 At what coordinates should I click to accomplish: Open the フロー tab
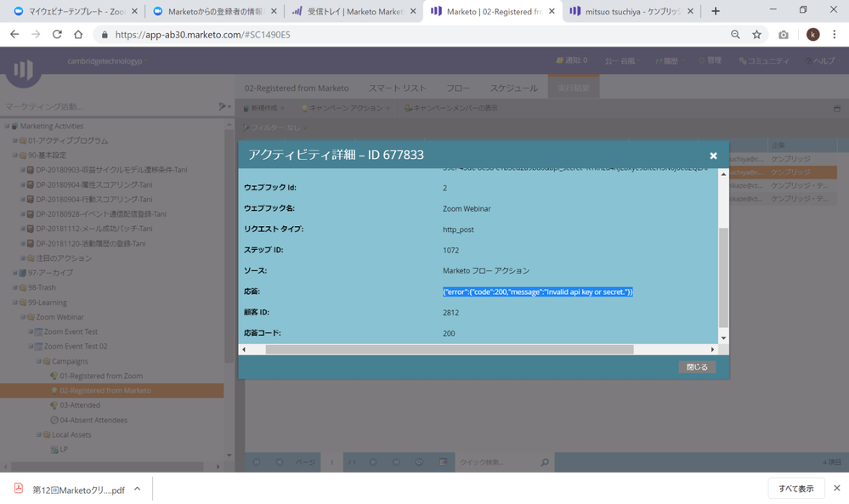pos(458,88)
